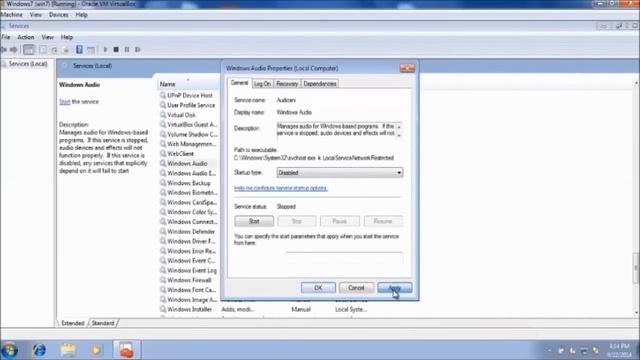The image size is (640, 360).
Task: Click the Start Service play icon
Action: 105,50
